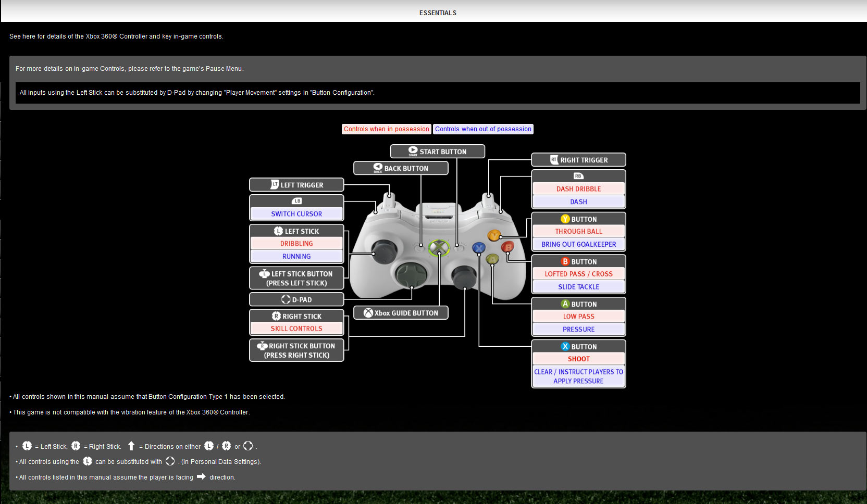This screenshot has height=504, width=867.
Task: Click the LEFT TRIGGER label text
Action: click(x=302, y=185)
